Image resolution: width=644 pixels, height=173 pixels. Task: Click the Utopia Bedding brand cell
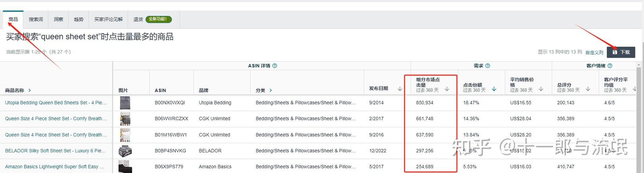(x=215, y=103)
